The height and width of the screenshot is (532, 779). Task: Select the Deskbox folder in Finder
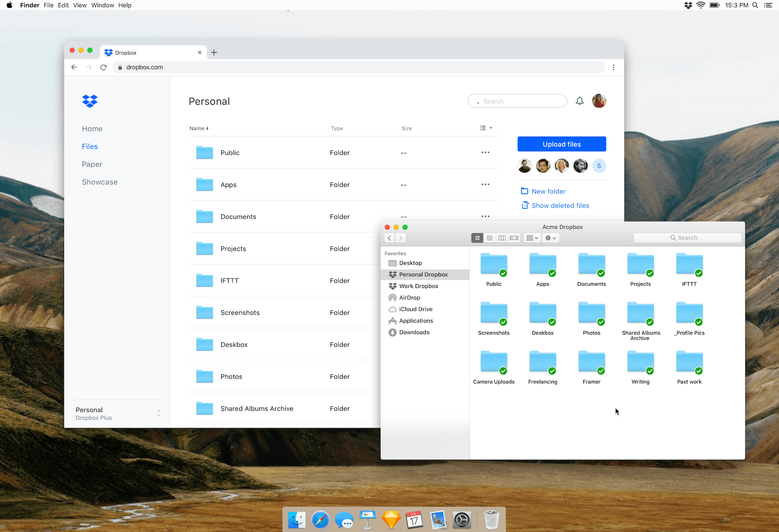(x=543, y=319)
